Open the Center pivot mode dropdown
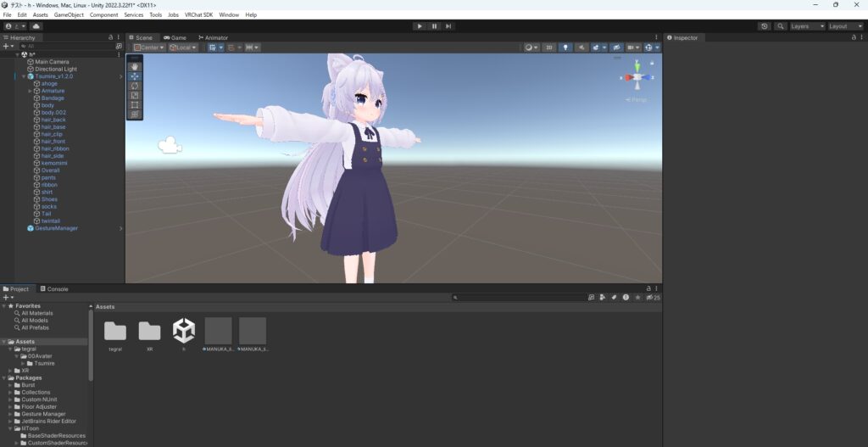This screenshot has width=868, height=447. pos(149,47)
